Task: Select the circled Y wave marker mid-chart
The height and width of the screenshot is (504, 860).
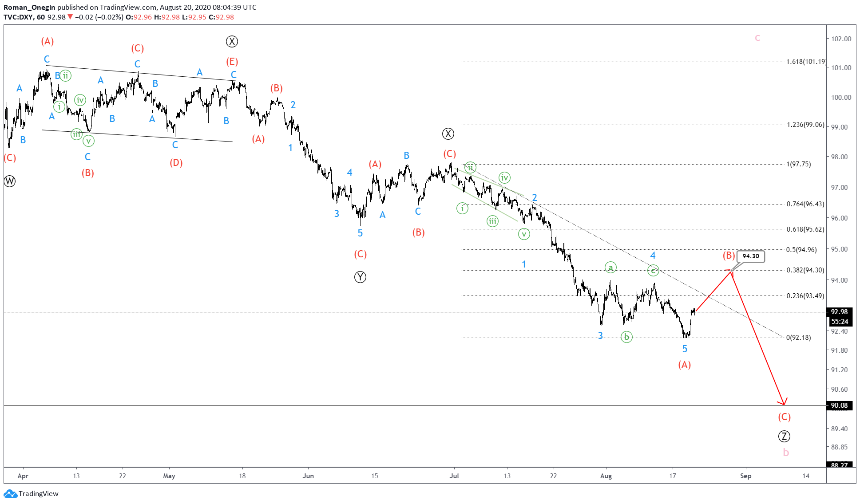Action: coord(361,277)
